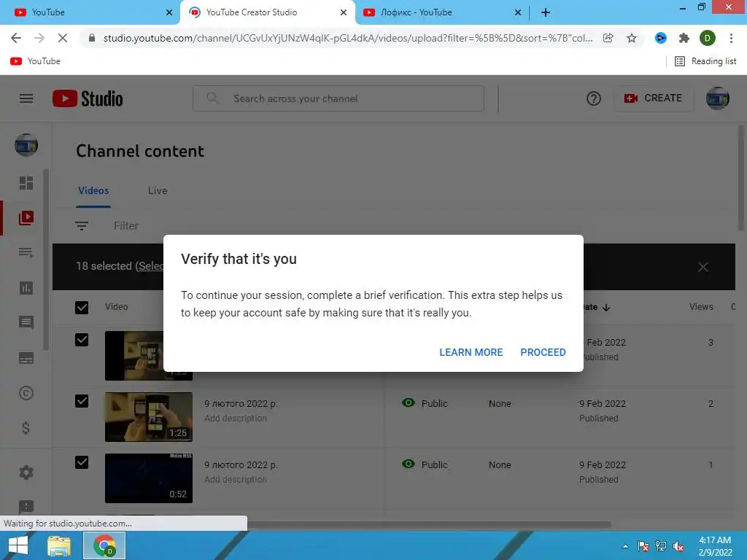Click the horizontal scrollbar under the table
The height and width of the screenshot is (560, 747).
[x=429, y=524]
